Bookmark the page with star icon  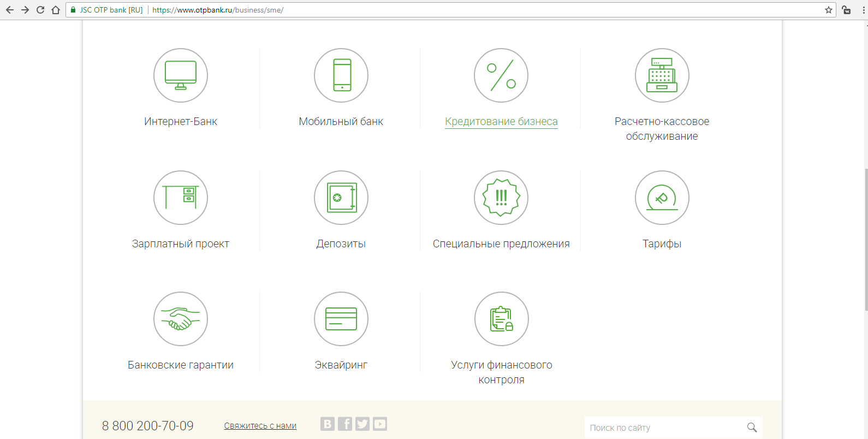pos(828,10)
